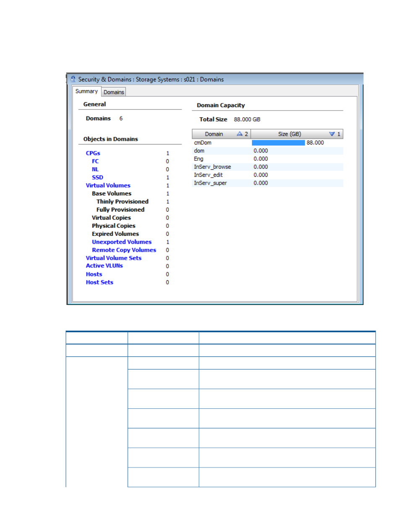
Task: Open the Domains tab
Action: point(114,92)
